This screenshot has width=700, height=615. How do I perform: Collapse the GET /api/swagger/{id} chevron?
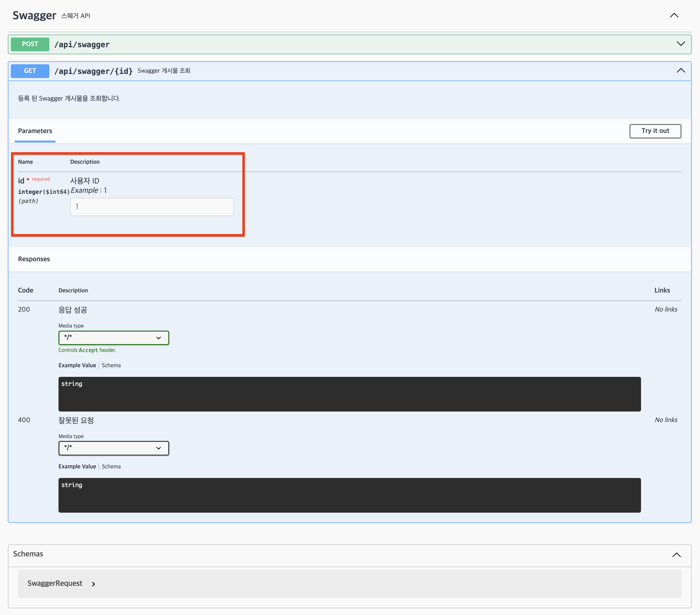point(681,71)
